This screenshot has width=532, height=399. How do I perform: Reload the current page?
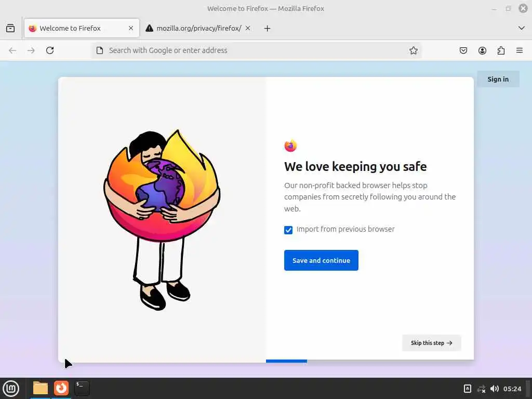coord(50,50)
